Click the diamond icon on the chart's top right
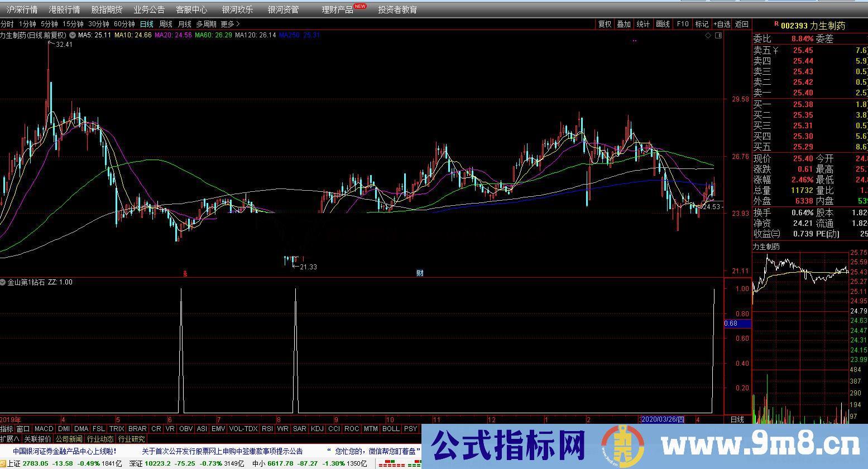Image resolution: width=868 pixels, height=469 pixels. pos(708,35)
